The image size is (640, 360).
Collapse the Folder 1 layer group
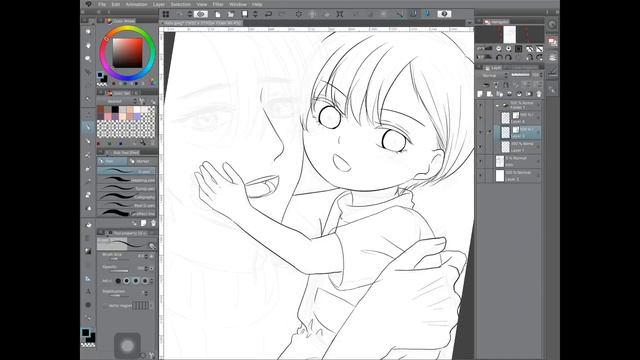click(497, 105)
